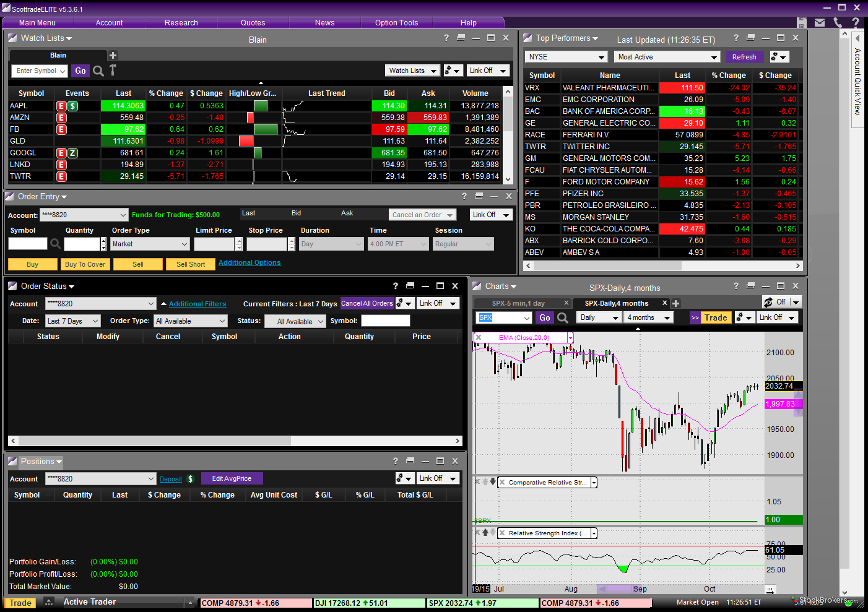Open the Main Menu
This screenshot has width=868, height=612.
(37, 23)
